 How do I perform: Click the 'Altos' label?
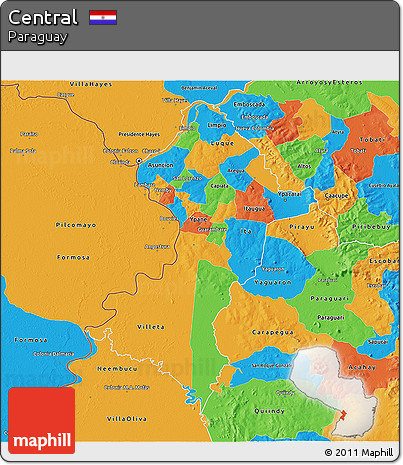[304, 166]
